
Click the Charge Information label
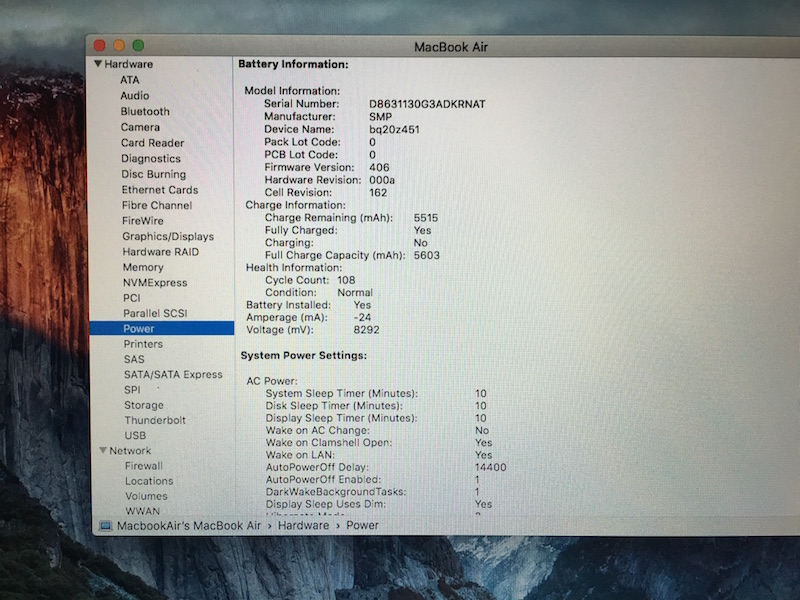[295, 205]
